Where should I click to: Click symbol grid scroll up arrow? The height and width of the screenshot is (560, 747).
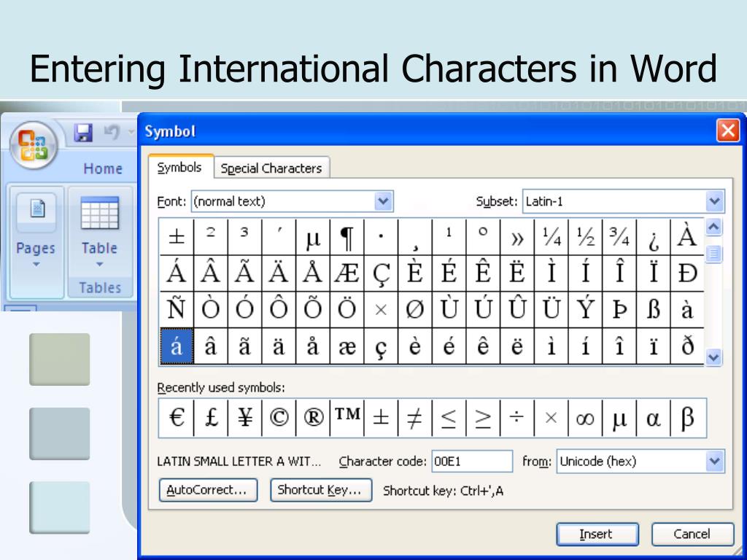point(713,227)
